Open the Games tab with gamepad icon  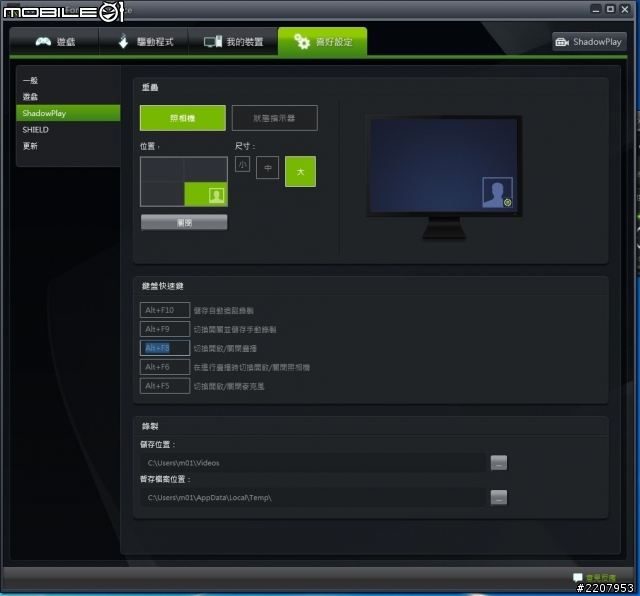[54, 42]
